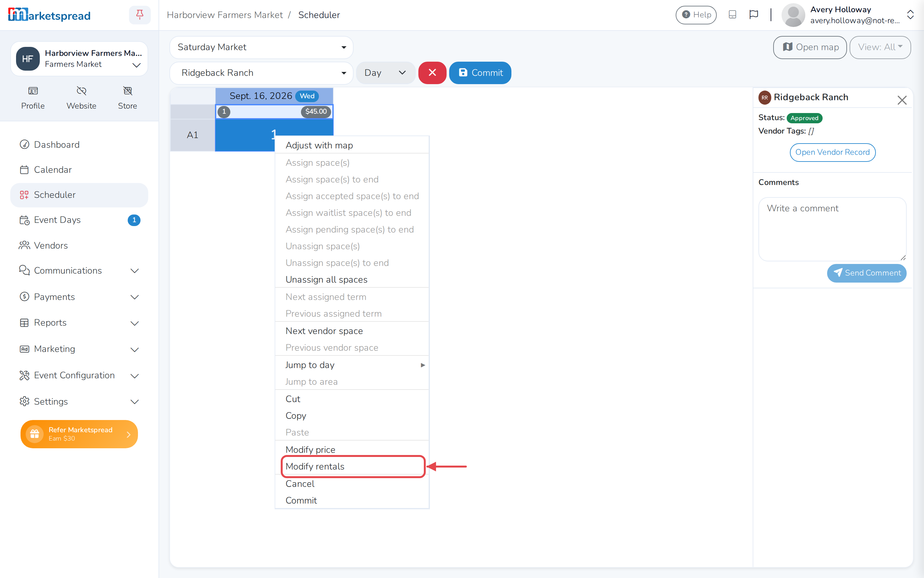Image resolution: width=924 pixels, height=578 pixels.
Task: Click Open Vendor Record button
Action: [x=832, y=152]
